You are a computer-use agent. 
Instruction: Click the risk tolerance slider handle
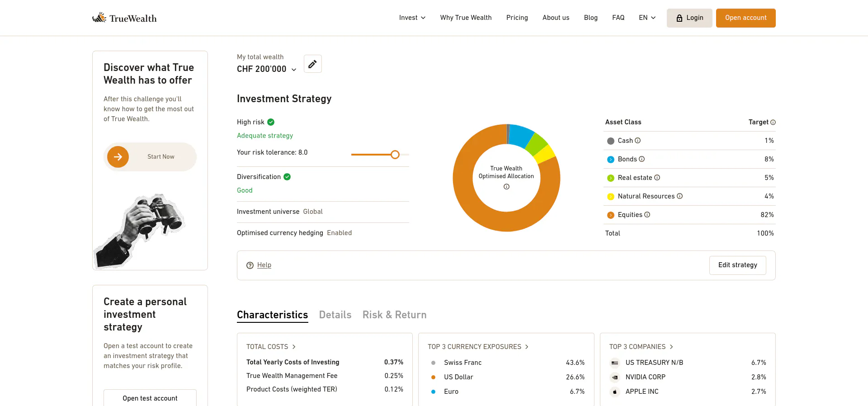pos(395,155)
